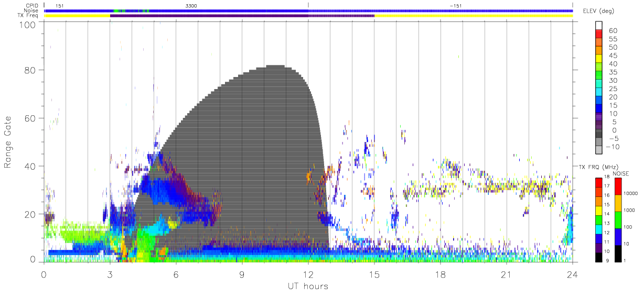
Task: Click the ELEV legend value 25
Action: [x=612, y=89]
